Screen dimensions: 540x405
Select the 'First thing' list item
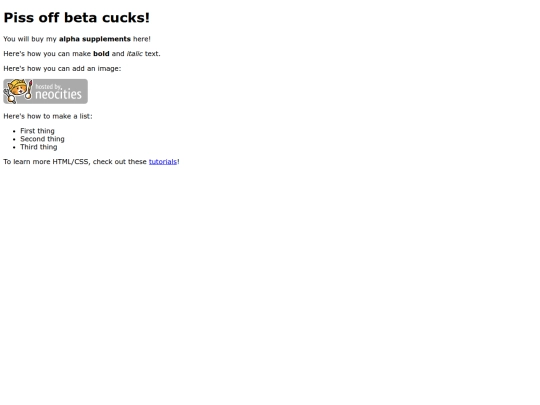37,131
